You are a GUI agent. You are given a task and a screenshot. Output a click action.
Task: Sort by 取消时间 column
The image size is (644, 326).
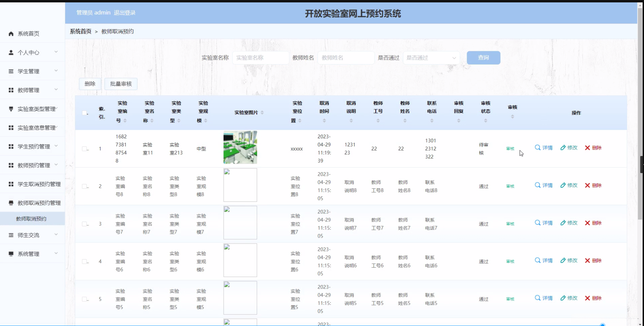tap(324, 121)
